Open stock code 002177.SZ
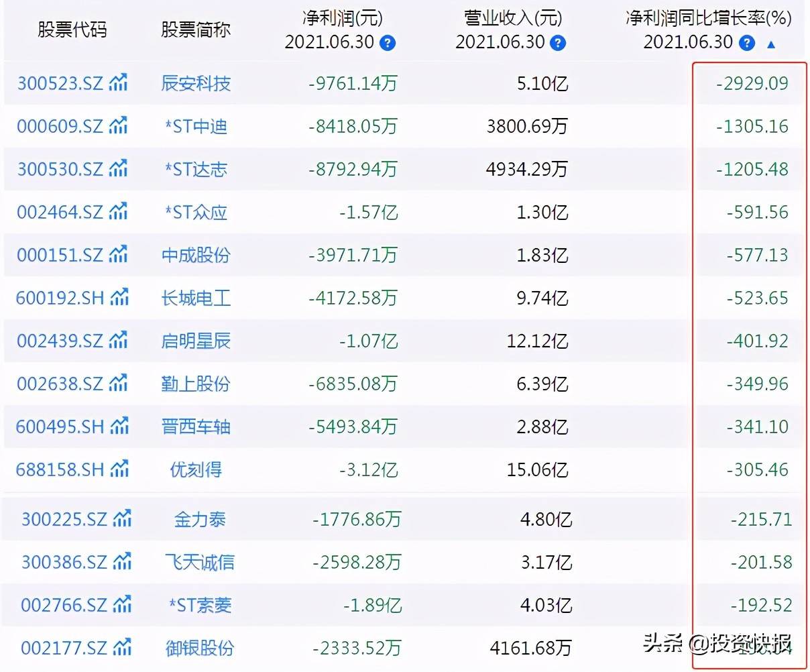The height and width of the screenshot is (672, 810). tap(64, 648)
